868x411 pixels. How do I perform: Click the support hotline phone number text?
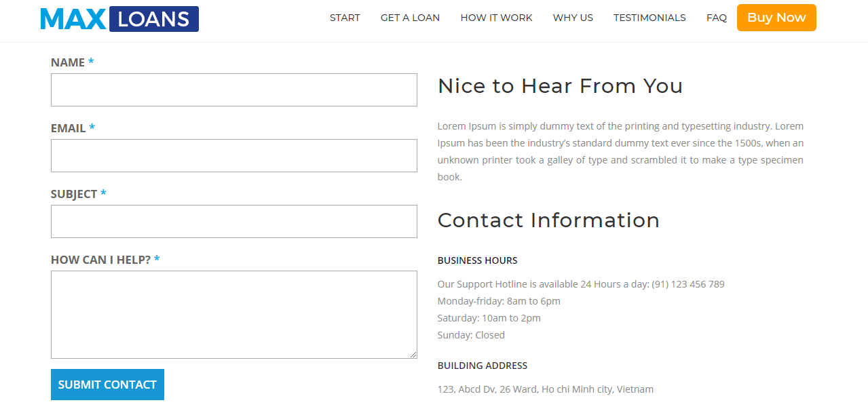pyautogui.click(x=688, y=284)
